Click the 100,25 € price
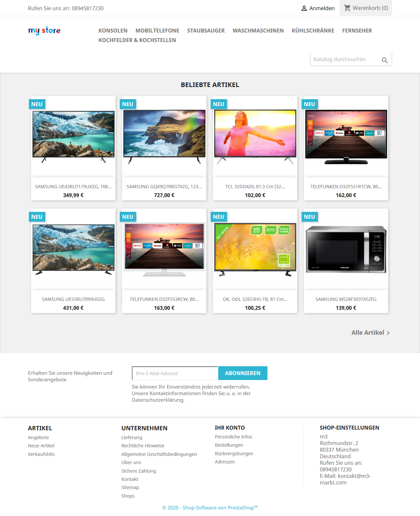 pos(255,308)
